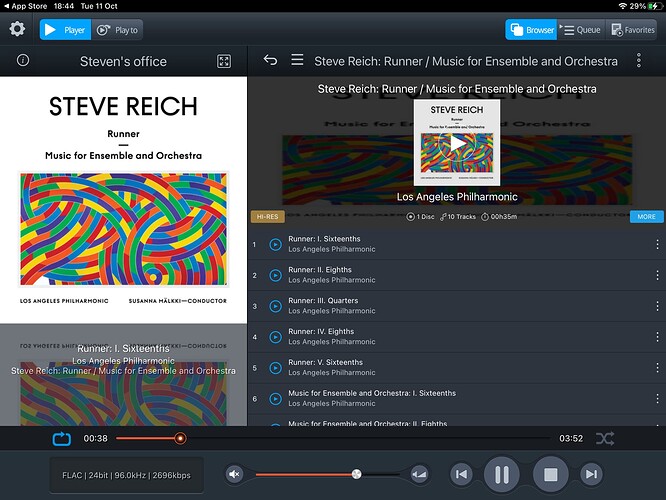Click Steven's office player name
Viewport: 666px width, 500px height.
coord(123,61)
